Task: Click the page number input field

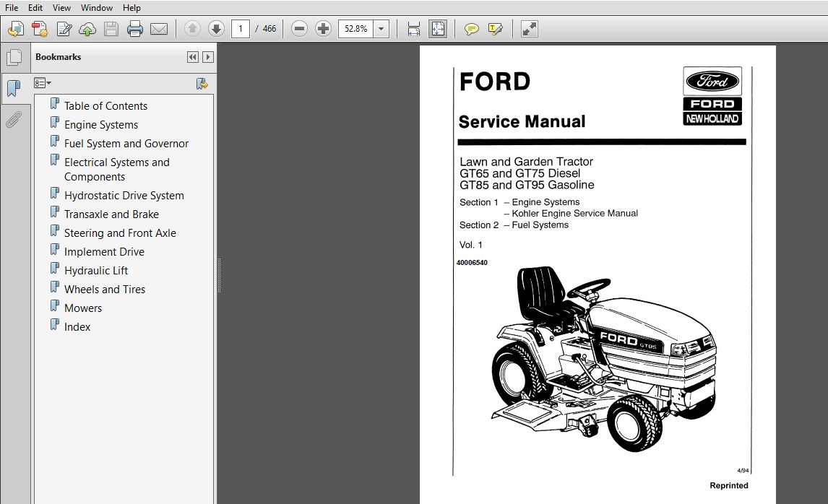Action: 241,28
